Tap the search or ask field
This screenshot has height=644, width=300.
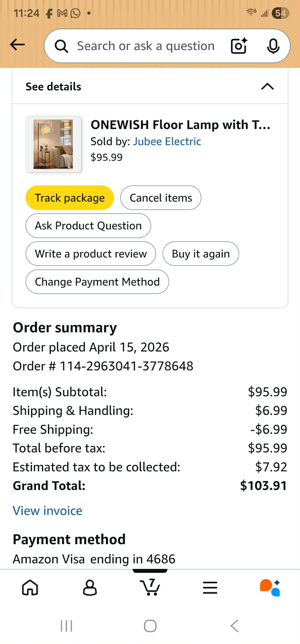click(146, 46)
